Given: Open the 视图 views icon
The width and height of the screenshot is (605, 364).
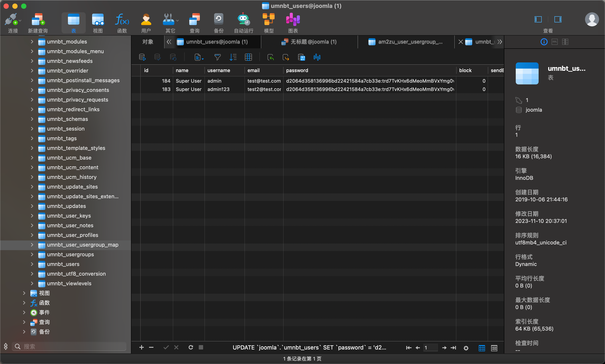Looking at the screenshot, I should pos(98,23).
